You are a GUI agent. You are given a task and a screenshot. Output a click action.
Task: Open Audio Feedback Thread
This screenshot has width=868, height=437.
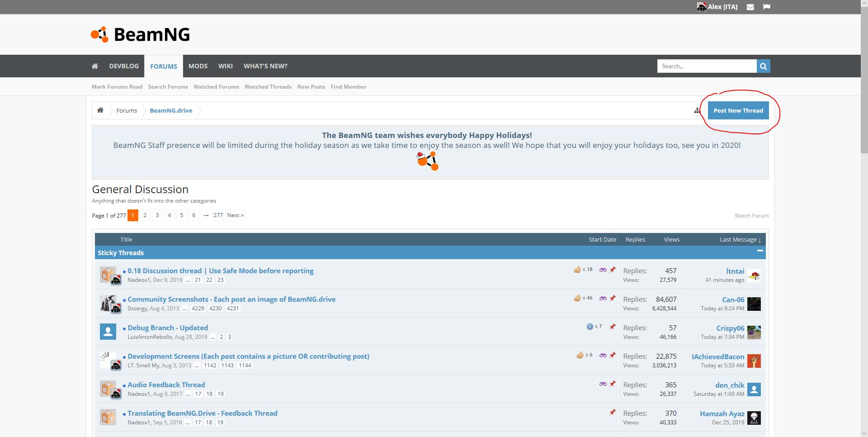coord(166,385)
